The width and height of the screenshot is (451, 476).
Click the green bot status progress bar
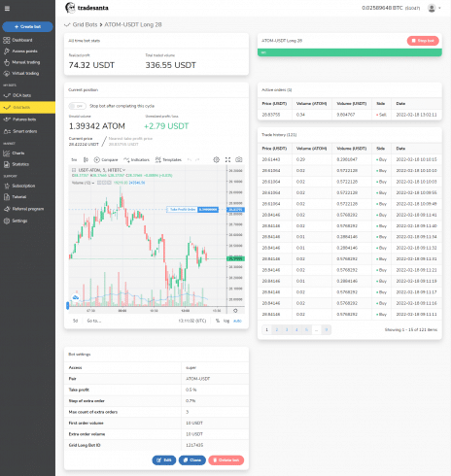[350, 52]
